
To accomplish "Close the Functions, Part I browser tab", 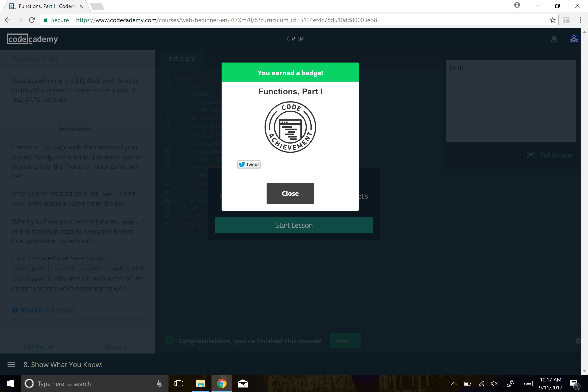I will pos(81,6).
